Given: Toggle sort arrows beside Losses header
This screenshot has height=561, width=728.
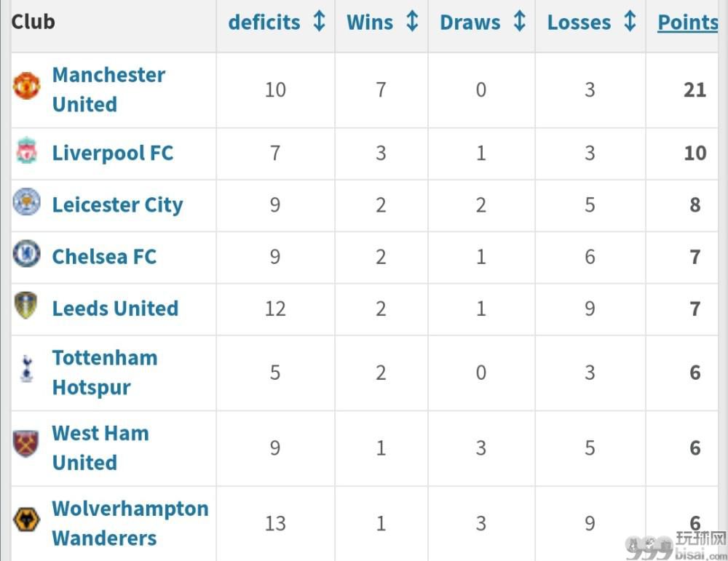Looking at the screenshot, I should click(x=630, y=21).
